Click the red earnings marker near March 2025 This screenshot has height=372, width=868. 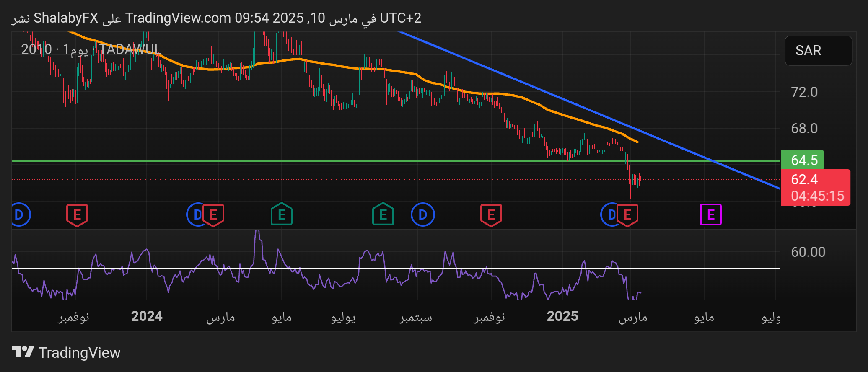(628, 215)
